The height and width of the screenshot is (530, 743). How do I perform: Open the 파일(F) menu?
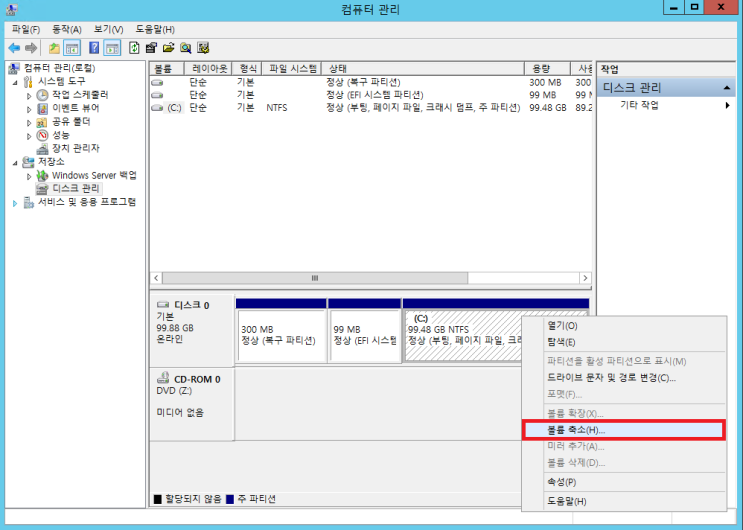[26, 29]
